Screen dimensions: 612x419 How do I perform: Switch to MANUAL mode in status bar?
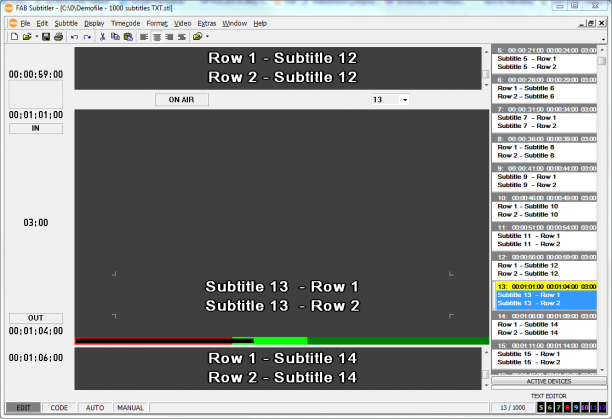point(130,408)
